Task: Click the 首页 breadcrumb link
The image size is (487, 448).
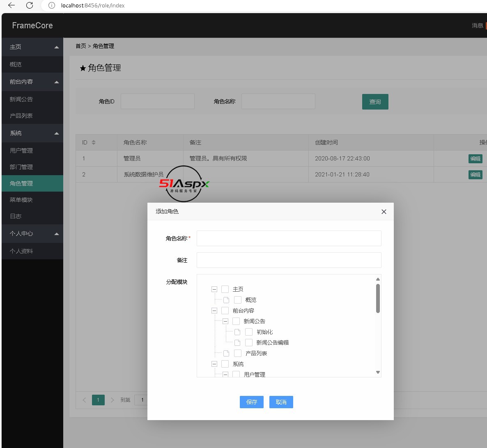Action: tap(81, 46)
